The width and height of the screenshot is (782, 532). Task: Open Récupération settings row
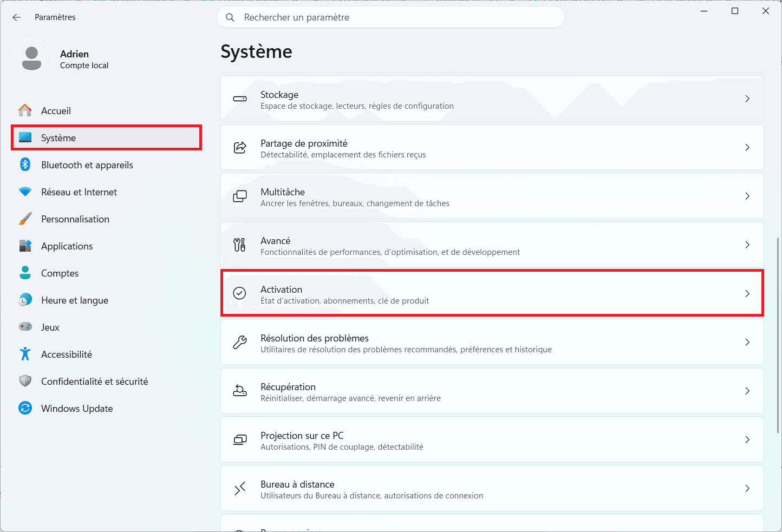click(x=492, y=391)
